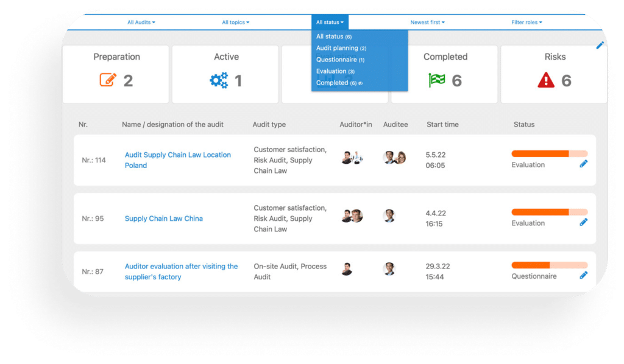Open the All Audits dropdown filter

click(x=141, y=23)
